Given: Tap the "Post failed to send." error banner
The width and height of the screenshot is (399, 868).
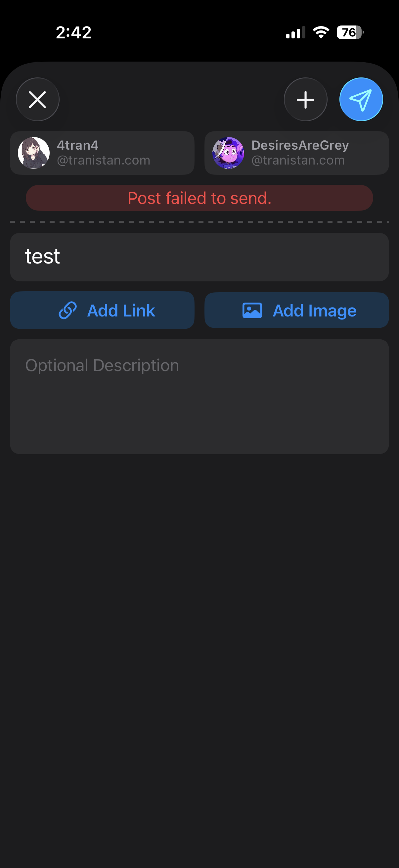Looking at the screenshot, I should click(199, 198).
